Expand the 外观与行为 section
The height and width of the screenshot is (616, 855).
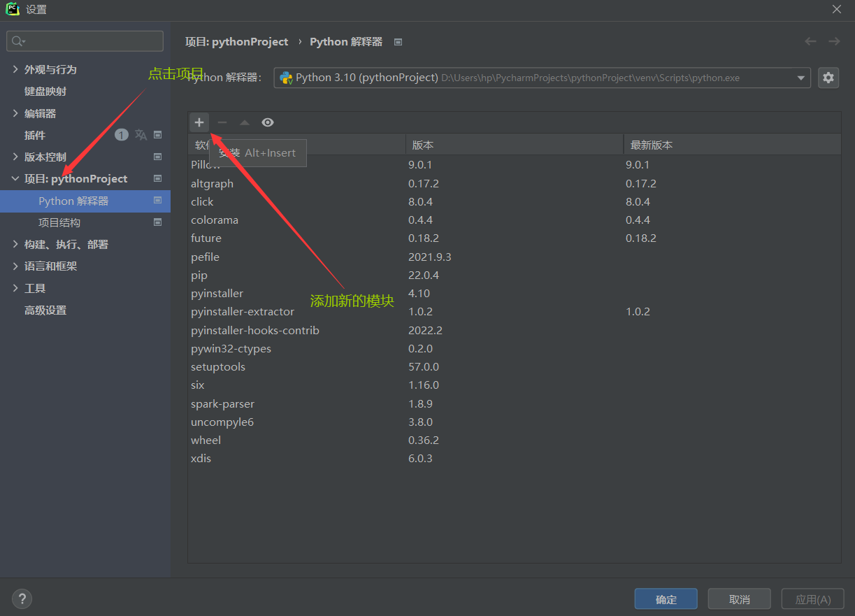[x=16, y=69]
